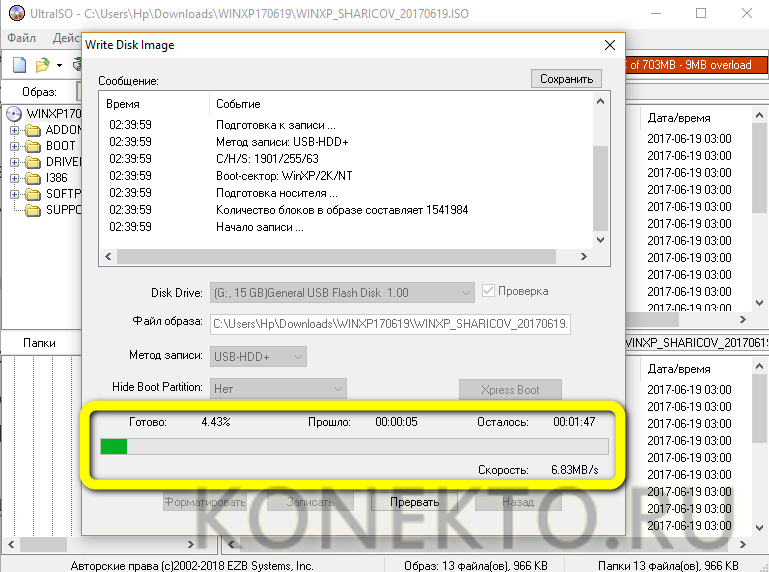Click the Xpress Boot button
The width and height of the screenshot is (769, 572).
click(x=510, y=390)
